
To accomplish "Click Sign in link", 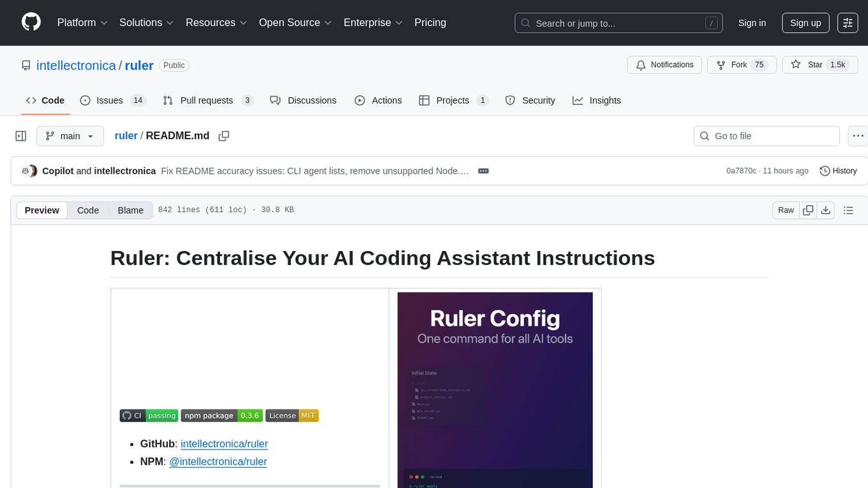I will click(752, 23).
